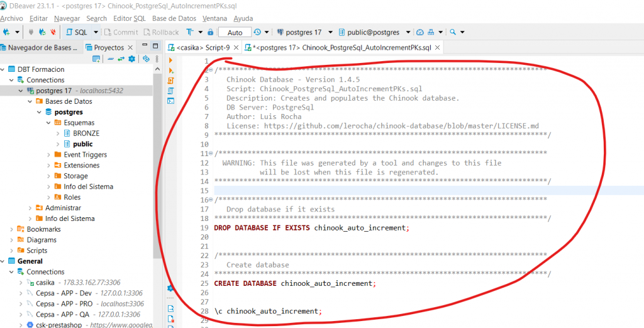Click the transaction lock icon in toolbar

point(209,32)
